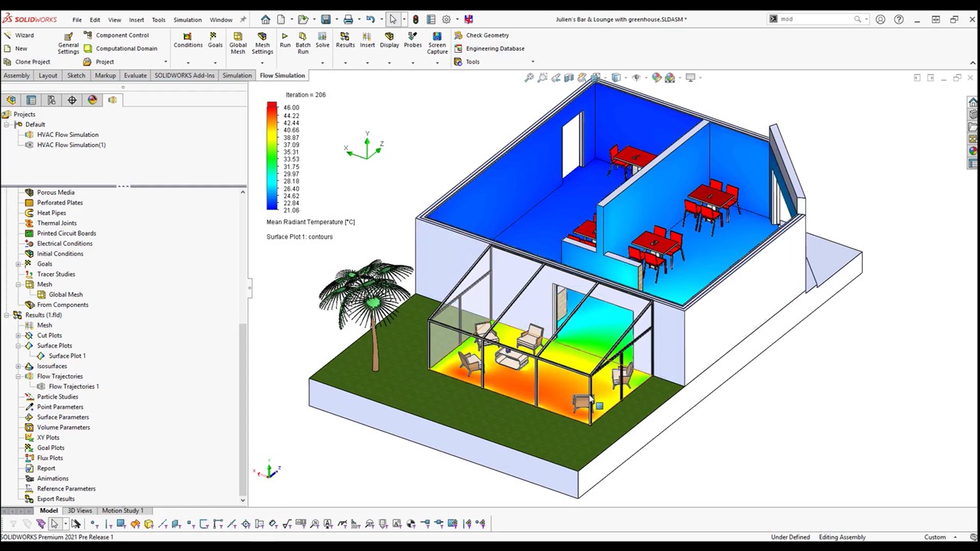Collapse the Default projects node

point(8,124)
